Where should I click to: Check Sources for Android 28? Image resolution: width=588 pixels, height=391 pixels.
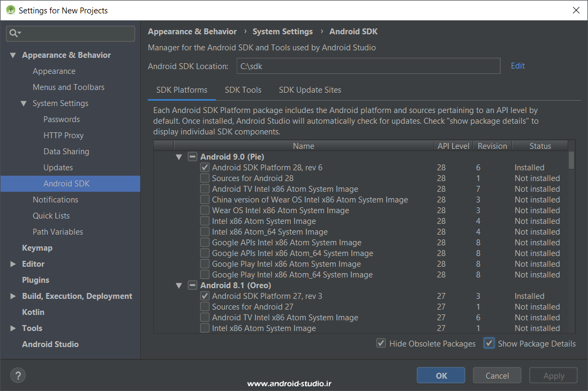point(205,178)
